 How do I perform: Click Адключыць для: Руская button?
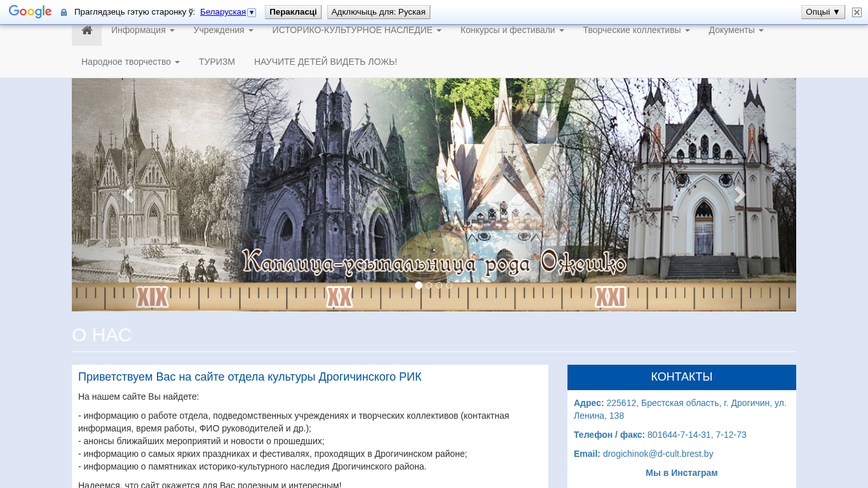[x=379, y=12]
